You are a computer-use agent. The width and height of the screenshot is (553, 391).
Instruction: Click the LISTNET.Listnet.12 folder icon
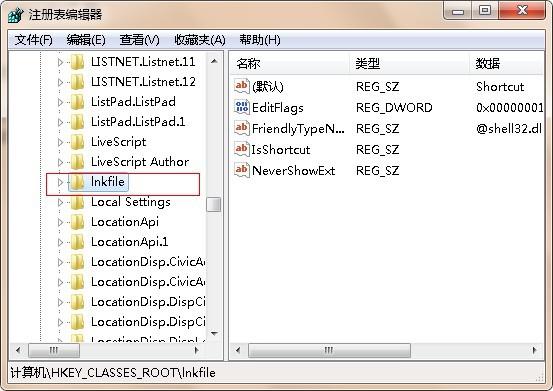pos(77,82)
